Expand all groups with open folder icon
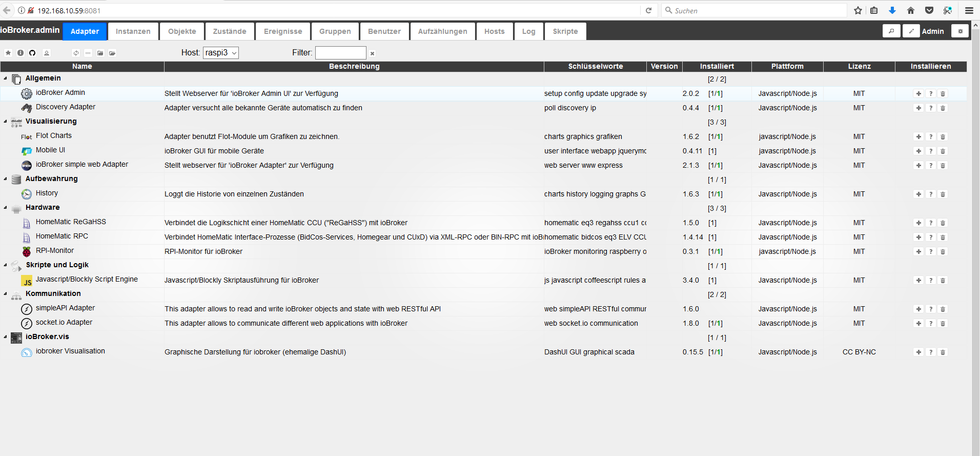The image size is (980, 456). [x=112, y=53]
